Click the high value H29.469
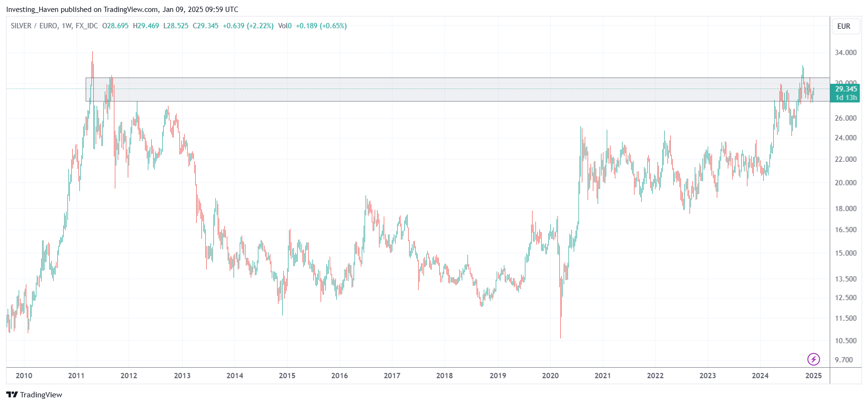This screenshot has width=868, height=405. click(146, 26)
